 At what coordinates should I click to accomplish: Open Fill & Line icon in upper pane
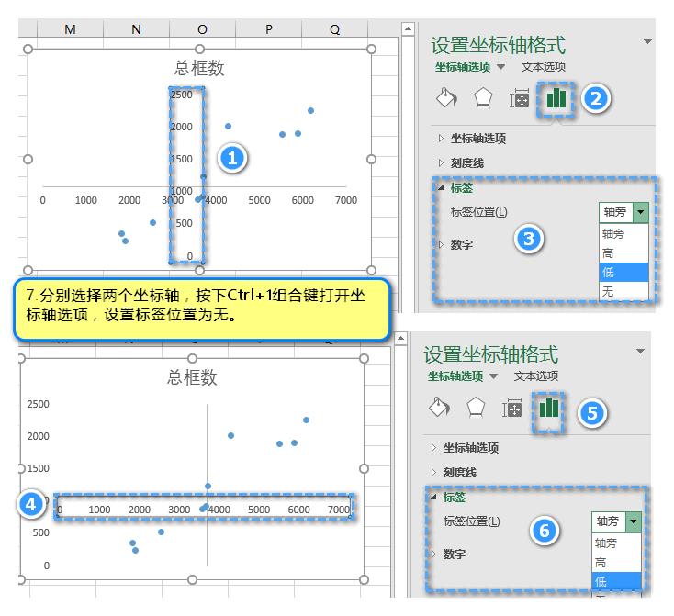[446, 99]
